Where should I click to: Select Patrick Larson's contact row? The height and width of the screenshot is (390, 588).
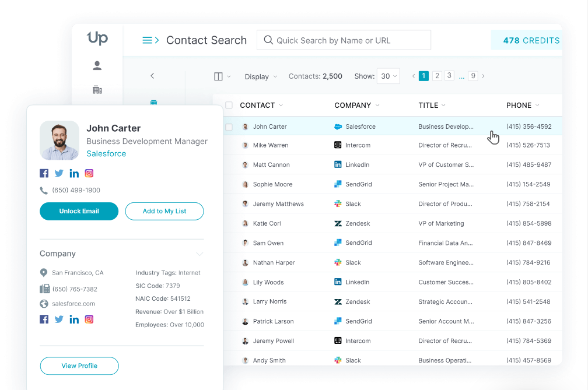[393, 321]
